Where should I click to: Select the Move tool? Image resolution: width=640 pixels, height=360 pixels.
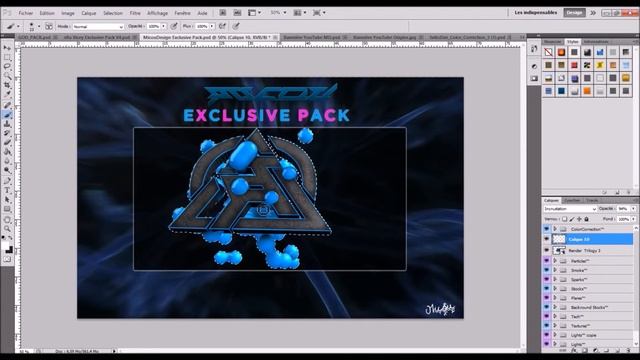click(7, 48)
